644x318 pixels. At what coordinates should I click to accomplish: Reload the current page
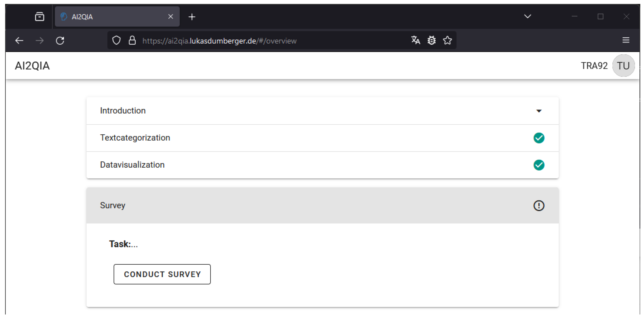click(60, 40)
